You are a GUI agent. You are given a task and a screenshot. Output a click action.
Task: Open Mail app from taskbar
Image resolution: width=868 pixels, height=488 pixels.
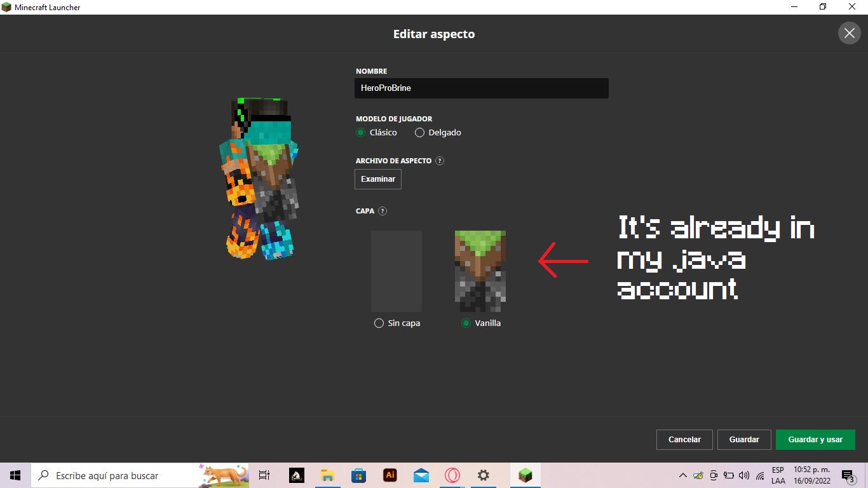tap(421, 475)
